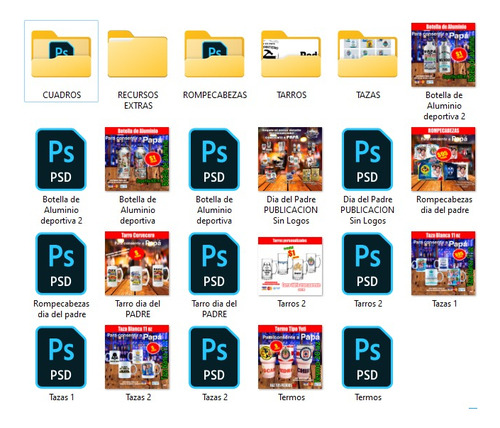Select image thumbnail 'Botella de Aluminio deportiva 2'
500x428 pixels.
[x=443, y=55]
